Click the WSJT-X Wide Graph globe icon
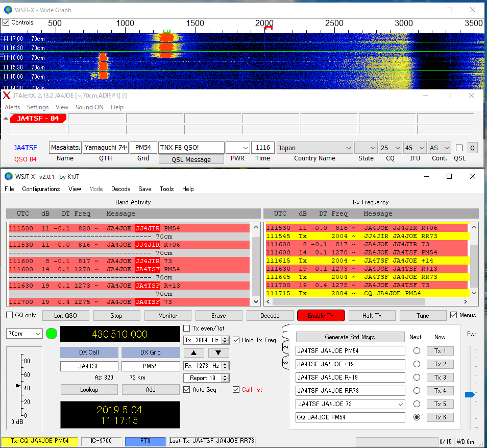Image resolution: width=487 pixels, height=448 pixels. [x=8, y=10]
